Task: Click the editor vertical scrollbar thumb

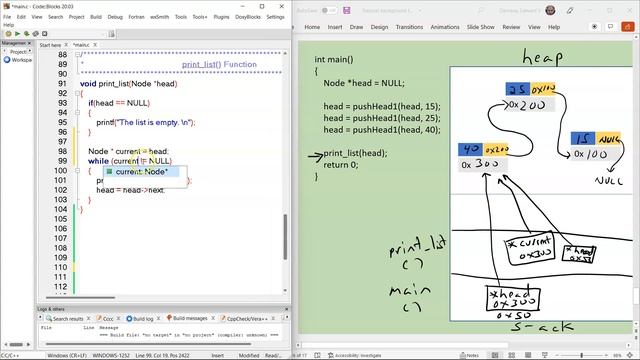Action: click(x=285, y=237)
